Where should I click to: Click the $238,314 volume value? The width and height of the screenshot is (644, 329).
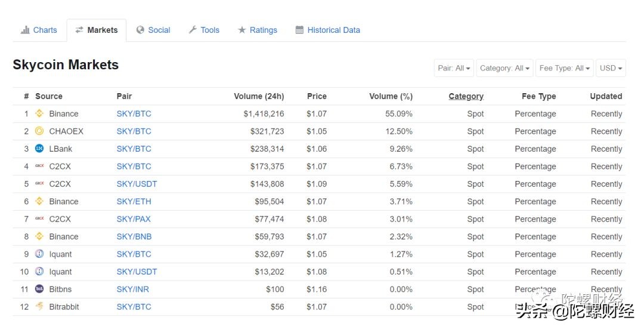coord(267,149)
